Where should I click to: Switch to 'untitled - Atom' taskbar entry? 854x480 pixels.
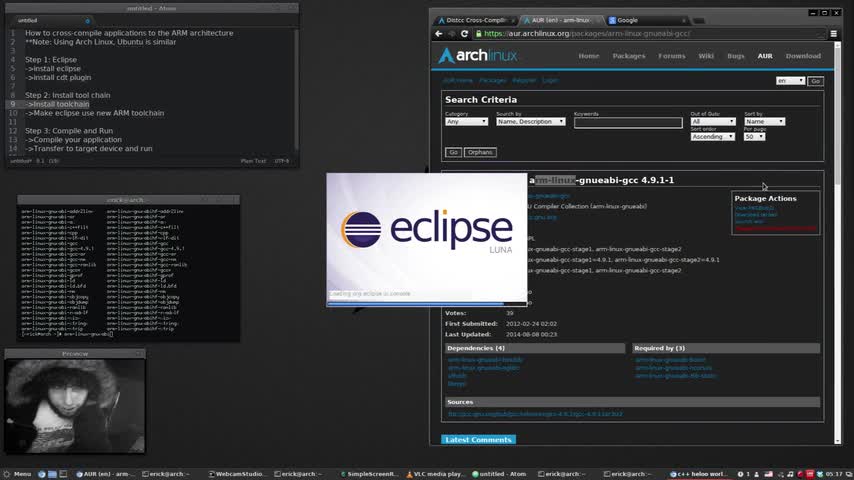click(x=499, y=474)
